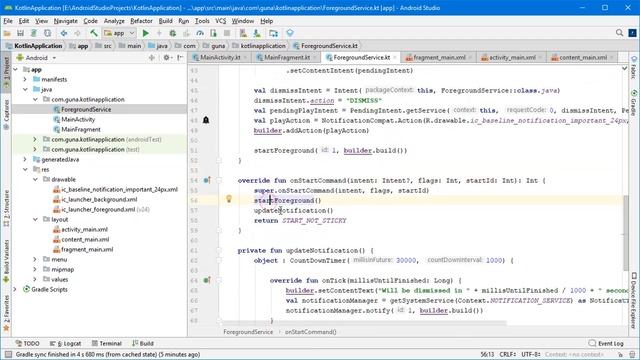Click the lock icon in status bar
The height and width of the screenshot is (360, 640).
(620, 354)
